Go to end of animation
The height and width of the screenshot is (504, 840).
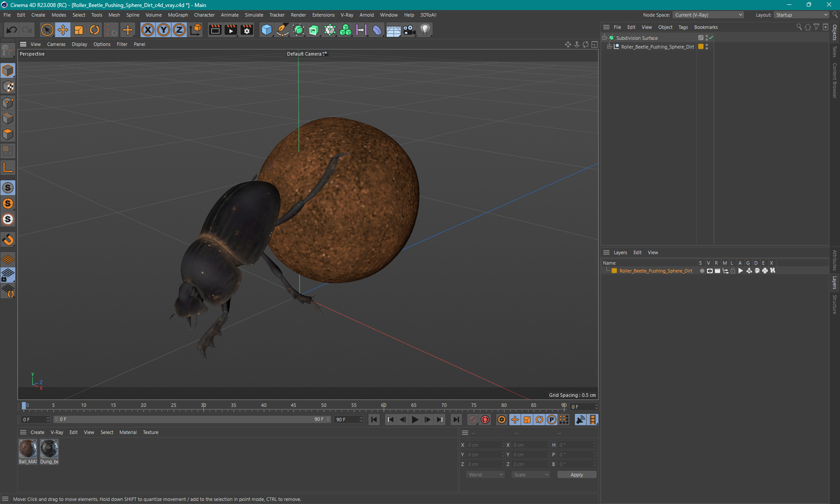pos(456,420)
